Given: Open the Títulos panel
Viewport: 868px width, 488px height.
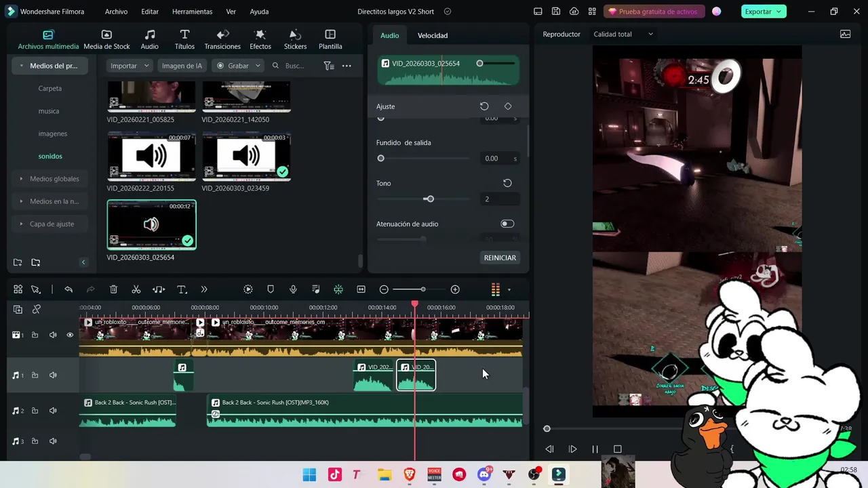Looking at the screenshot, I should [x=184, y=40].
